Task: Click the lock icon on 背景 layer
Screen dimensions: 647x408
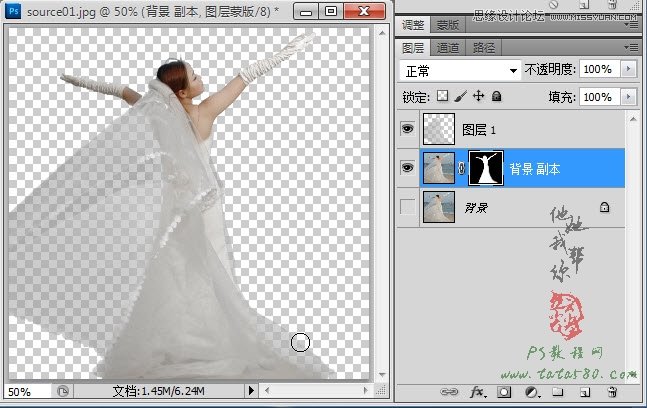Action: pos(604,207)
